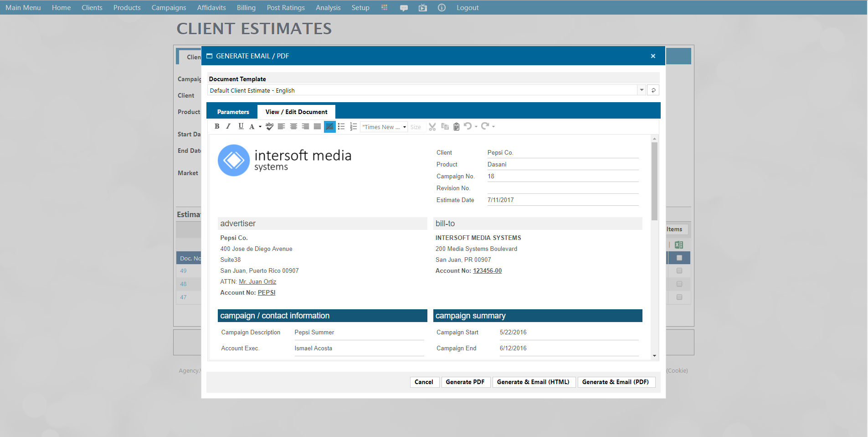Open the Document Template dropdown
This screenshot has height=437, width=868.
642,90
